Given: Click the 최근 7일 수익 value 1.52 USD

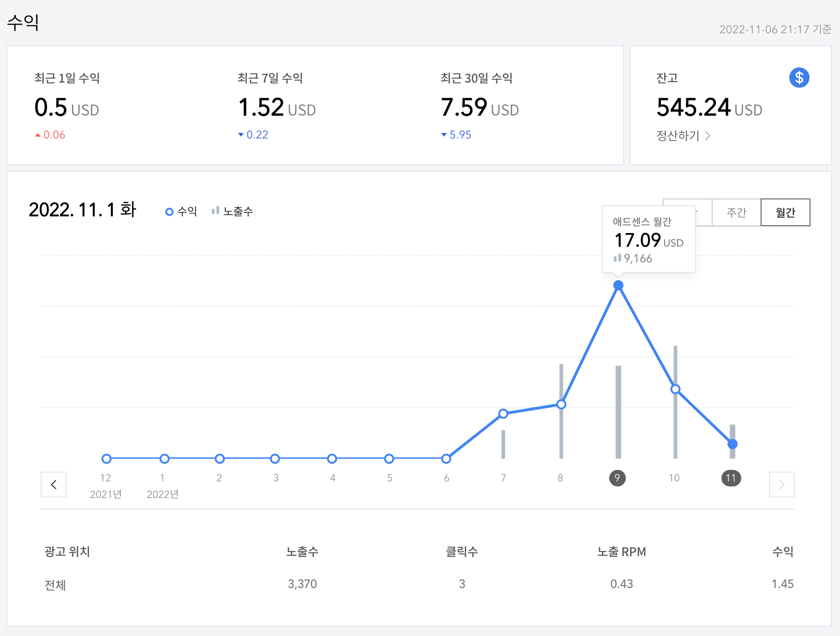Looking at the screenshot, I should pyautogui.click(x=277, y=108).
